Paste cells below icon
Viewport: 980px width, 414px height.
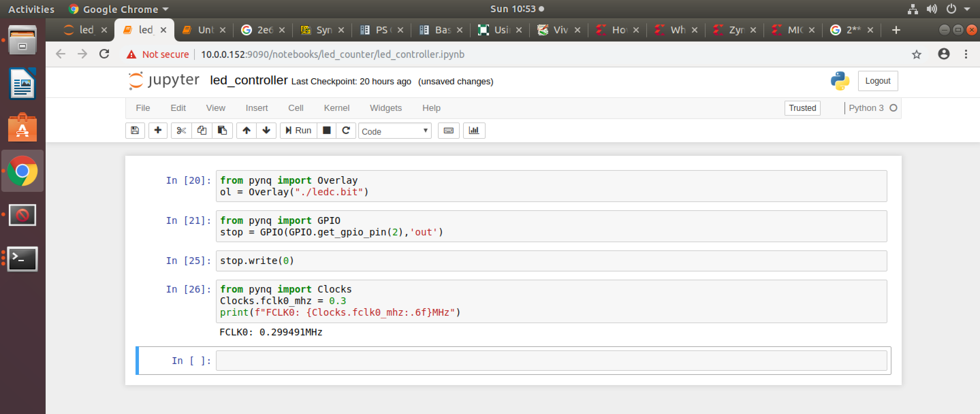(222, 130)
